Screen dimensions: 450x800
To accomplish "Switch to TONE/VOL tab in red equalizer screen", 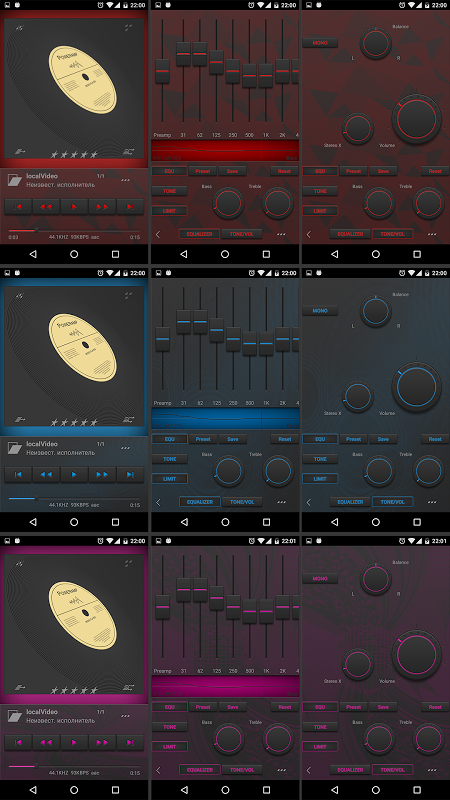I will pos(242,234).
